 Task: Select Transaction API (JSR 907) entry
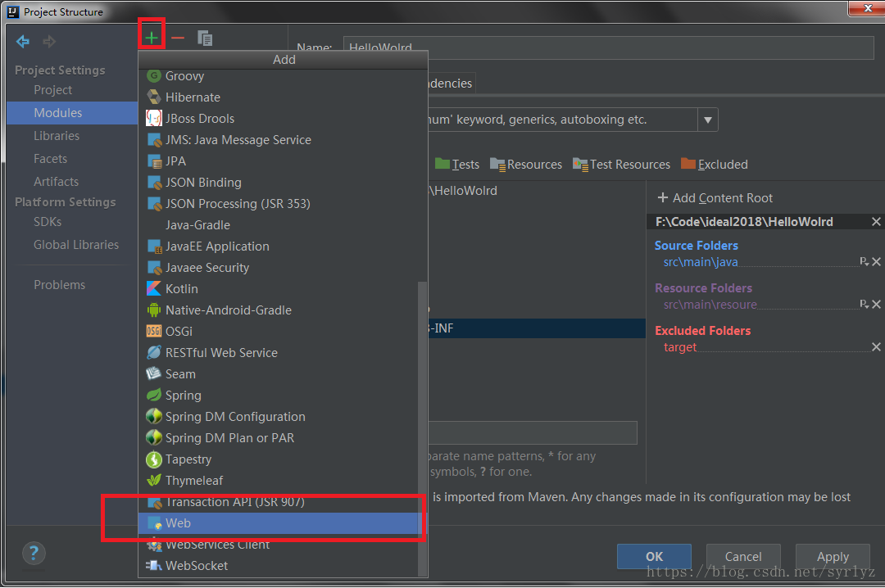pos(279,502)
